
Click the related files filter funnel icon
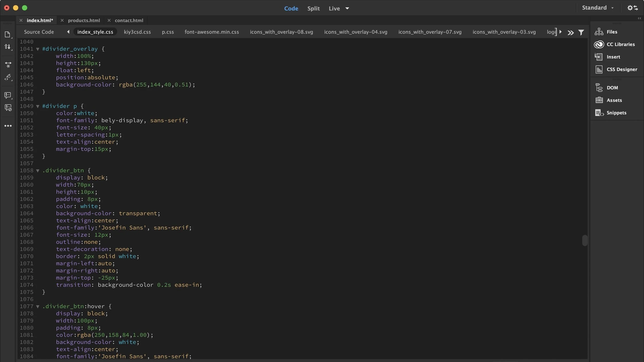581,32
